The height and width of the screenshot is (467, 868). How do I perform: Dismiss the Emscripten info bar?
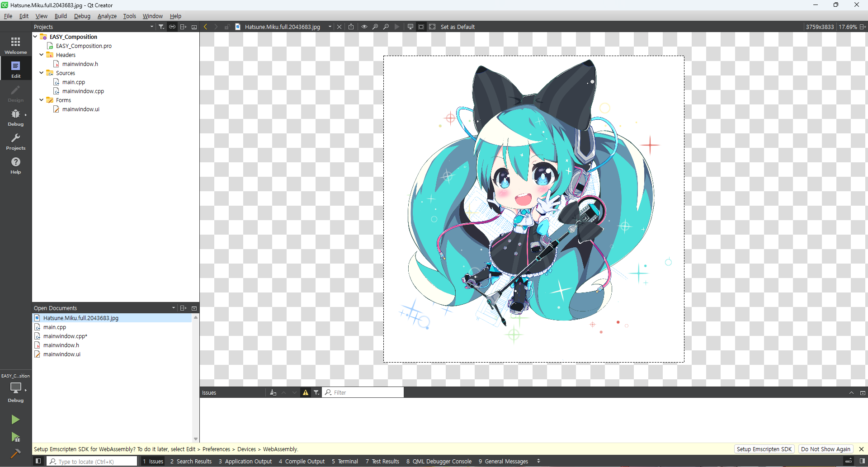coord(861,449)
